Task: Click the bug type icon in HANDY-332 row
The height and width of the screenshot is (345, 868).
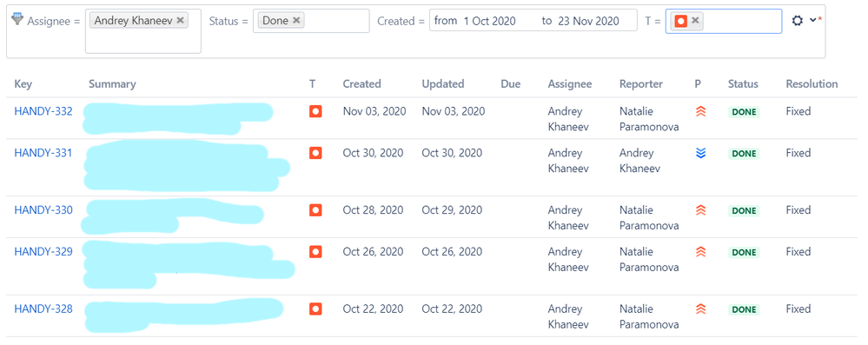Action: [315, 111]
